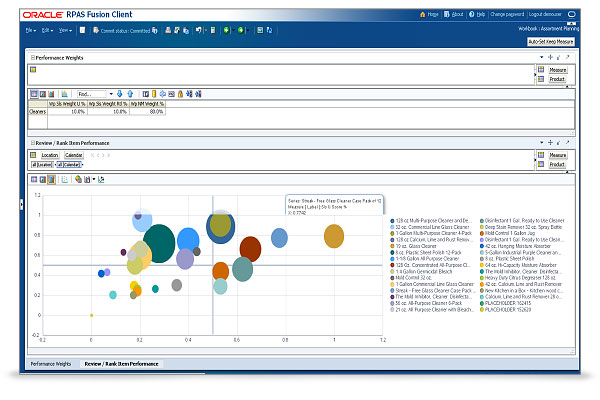Select the 80.0% cell in Cleaners row
600x400 pixels.
coord(147,112)
